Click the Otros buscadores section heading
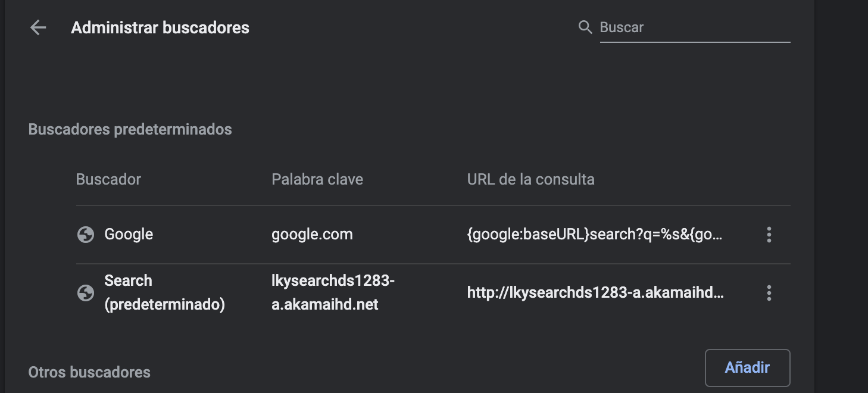Screen dimensions: 868x393 tap(89, 372)
